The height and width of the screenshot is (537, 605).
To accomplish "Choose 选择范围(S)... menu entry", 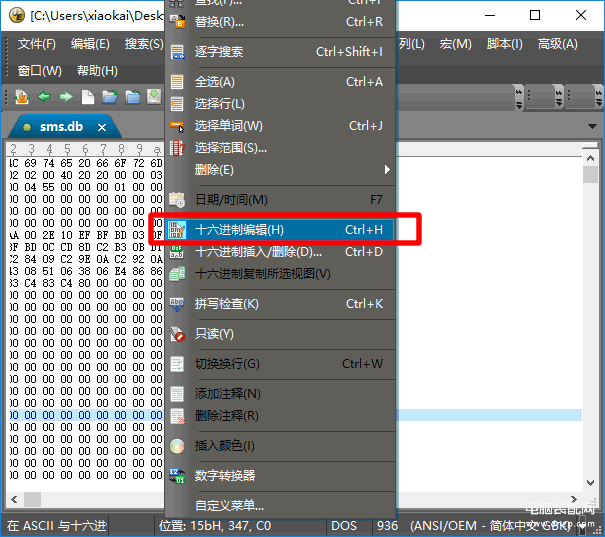I will tap(281, 148).
